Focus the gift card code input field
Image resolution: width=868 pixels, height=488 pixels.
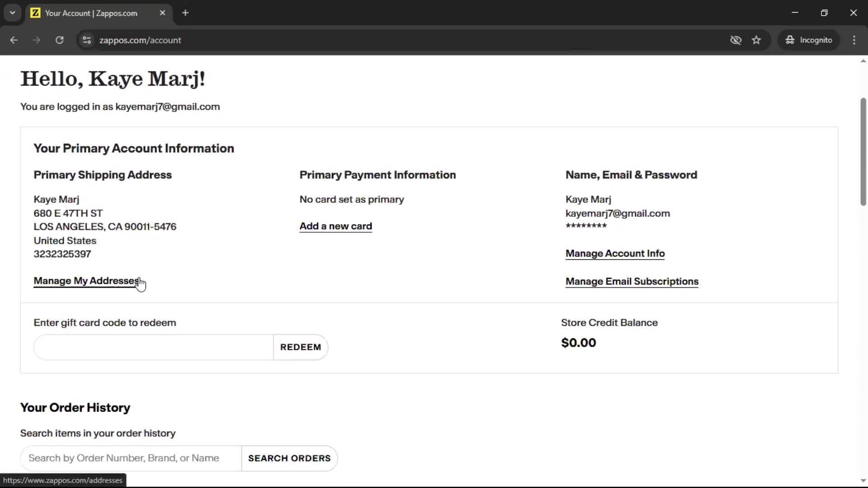coord(154,347)
